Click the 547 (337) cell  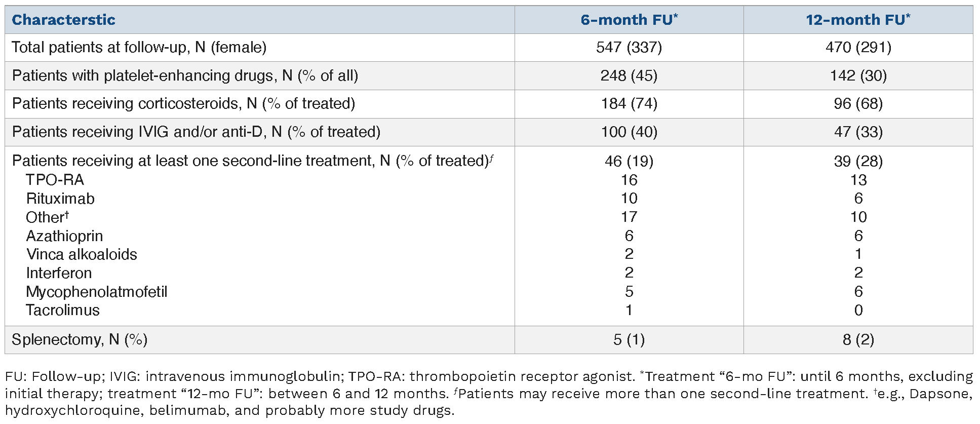click(x=629, y=48)
